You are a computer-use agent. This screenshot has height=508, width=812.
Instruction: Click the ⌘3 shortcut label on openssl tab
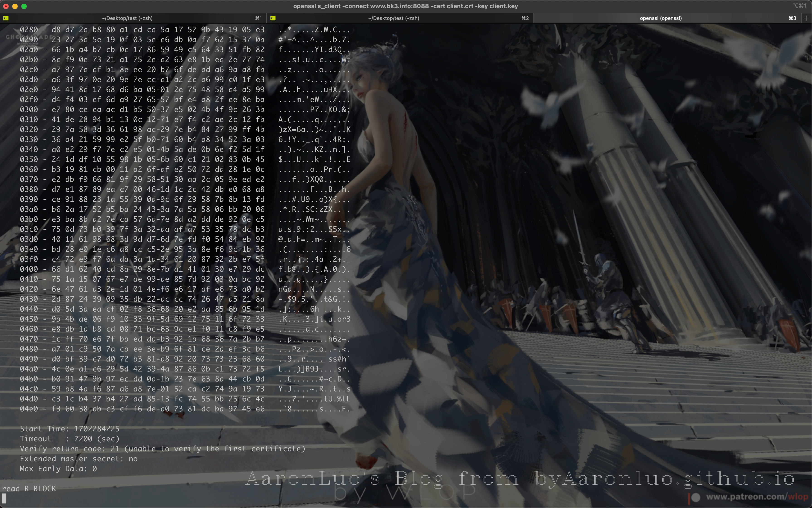point(792,18)
